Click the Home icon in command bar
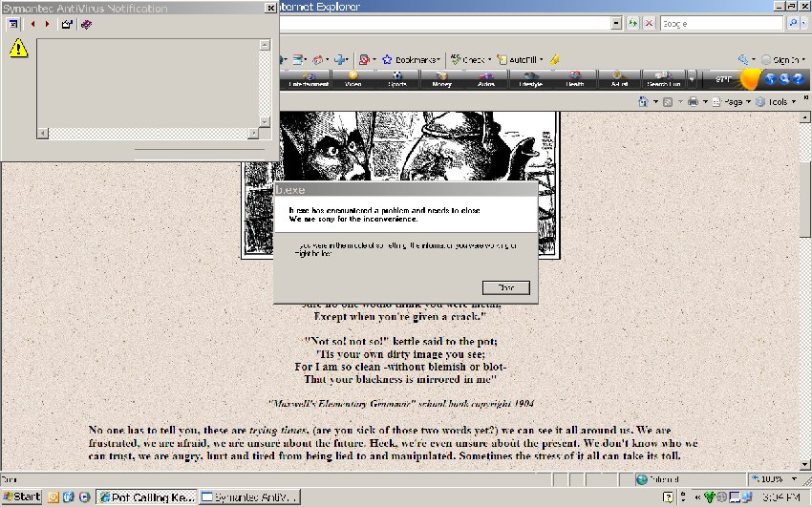The width and height of the screenshot is (812, 507). 643,102
